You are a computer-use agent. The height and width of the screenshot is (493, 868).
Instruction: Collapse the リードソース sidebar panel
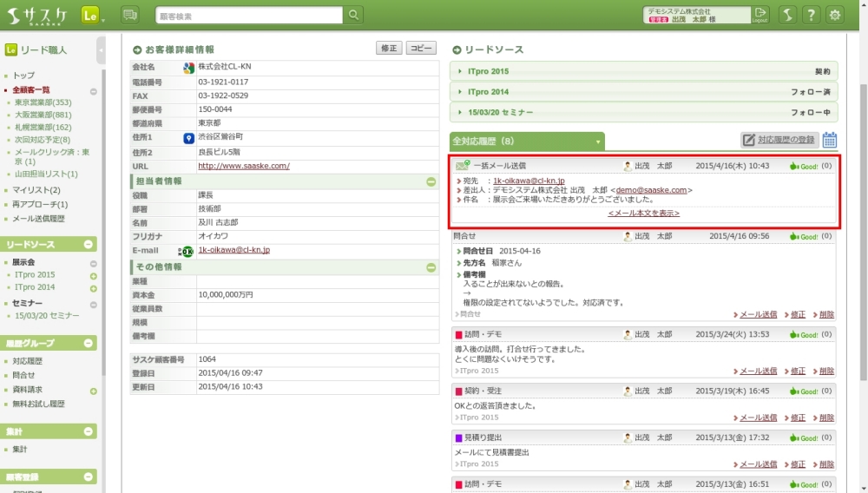(89, 245)
